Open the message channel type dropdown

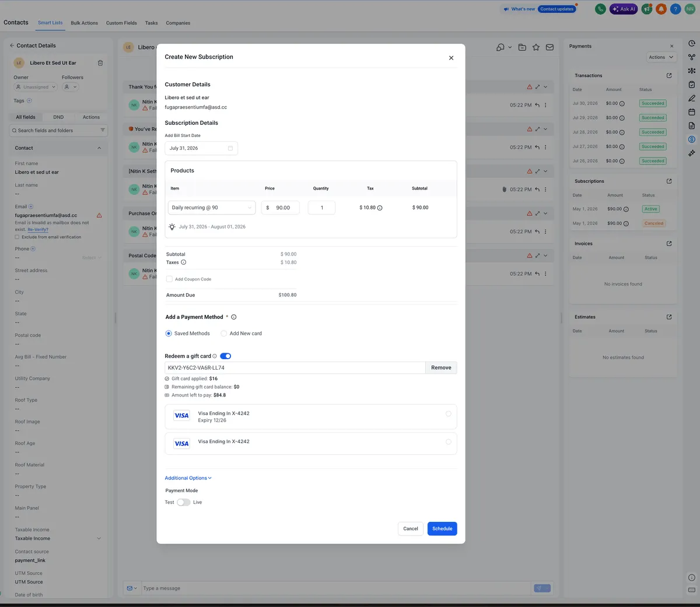click(x=132, y=588)
